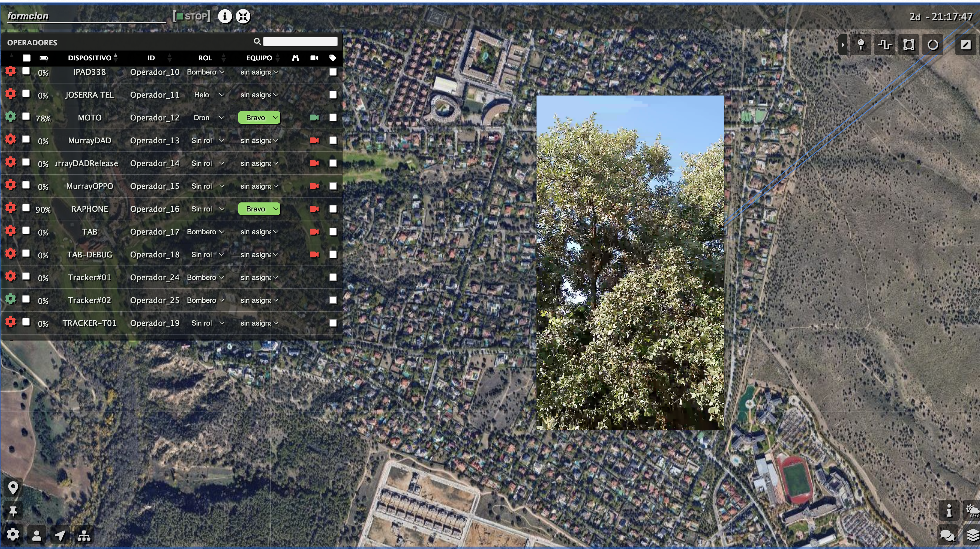
Task: Click the operators search input field
Action: coord(300,41)
